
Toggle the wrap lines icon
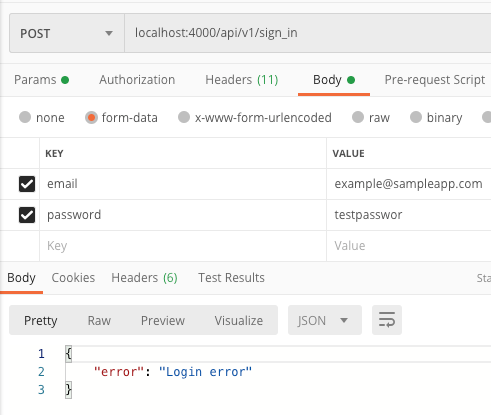tap(387, 320)
